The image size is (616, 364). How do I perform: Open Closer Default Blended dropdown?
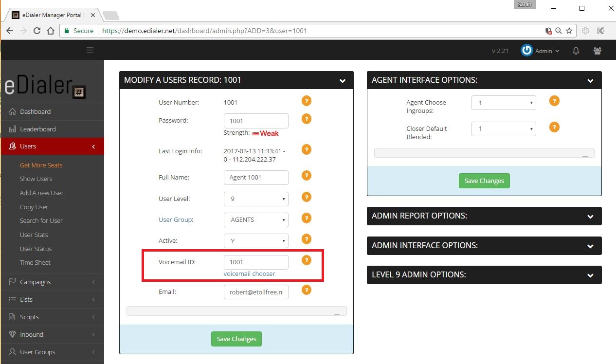click(504, 129)
